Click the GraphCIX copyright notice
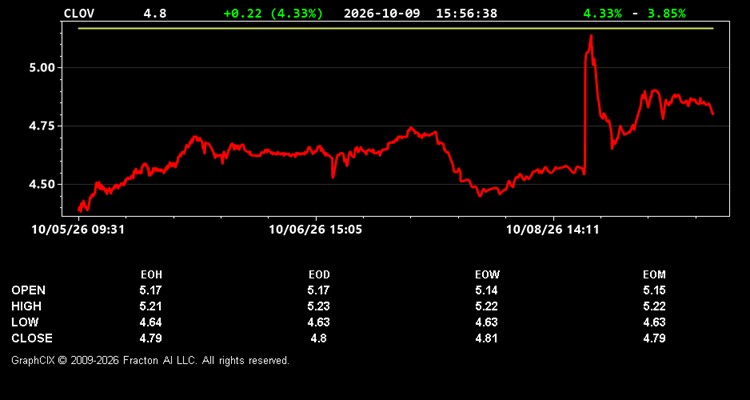750x400 pixels. click(150, 360)
